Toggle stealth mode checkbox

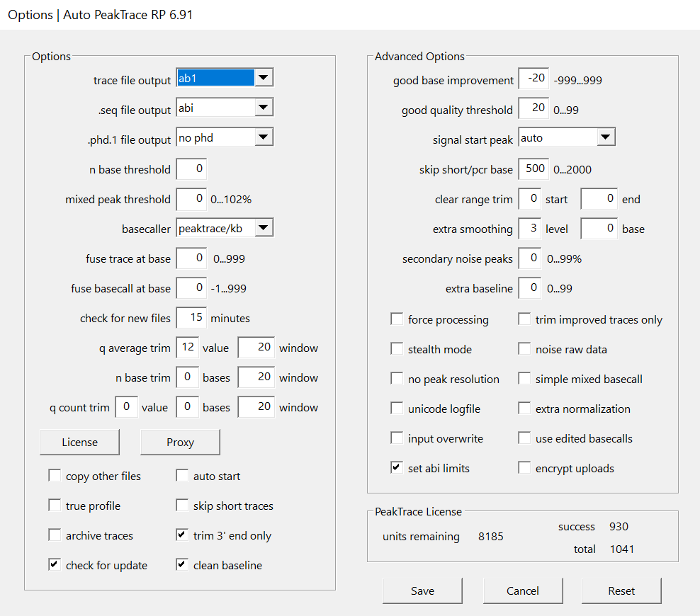click(x=397, y=349)
